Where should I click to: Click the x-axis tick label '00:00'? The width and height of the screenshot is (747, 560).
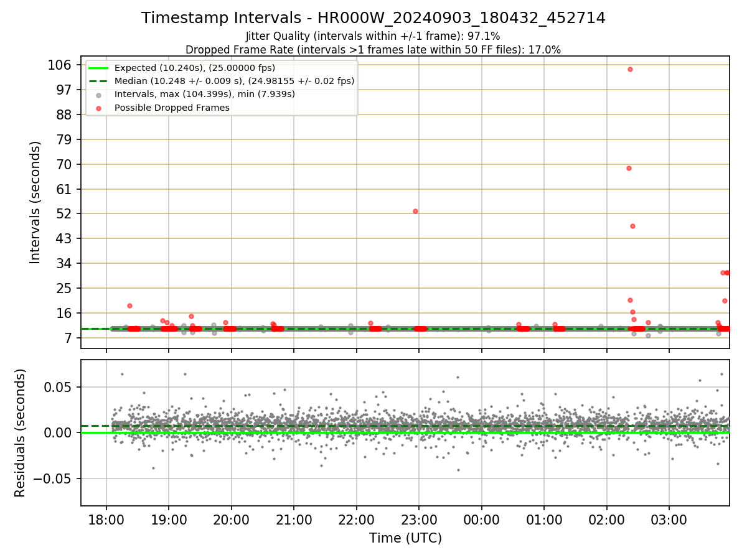click(x=482, y=519)
